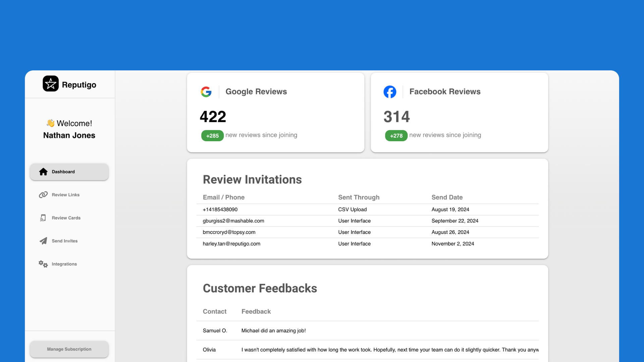This screenshot has width=644, height=362.
Task: Click the Sent Through column header
Action: (x=359, y=197)
